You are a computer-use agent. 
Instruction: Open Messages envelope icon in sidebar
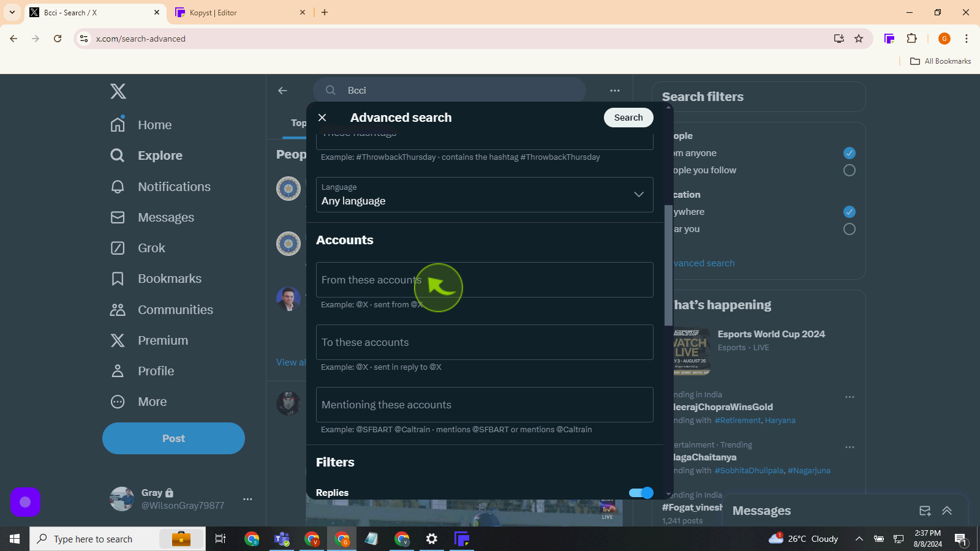click(x=118, y=217)
